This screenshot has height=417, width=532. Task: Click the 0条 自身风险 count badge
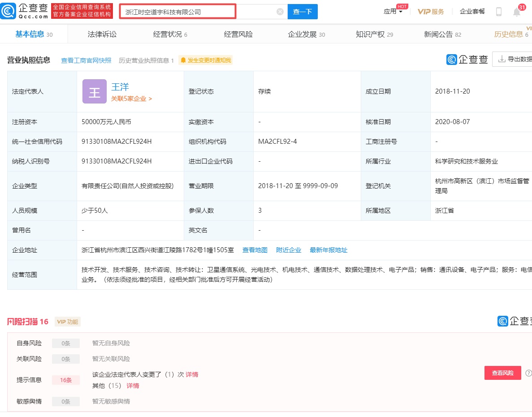[x=66, y=344]
